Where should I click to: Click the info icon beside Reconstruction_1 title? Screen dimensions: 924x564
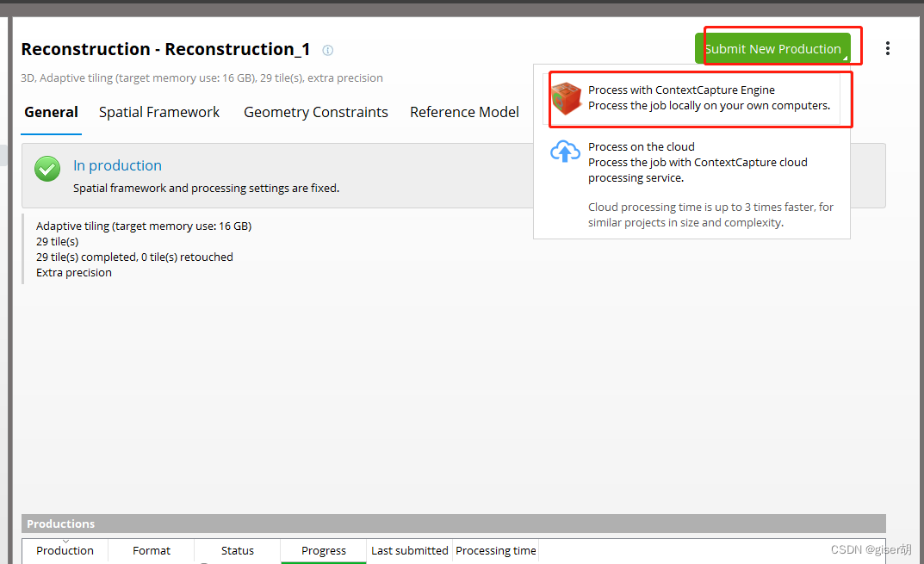(327, 50)
